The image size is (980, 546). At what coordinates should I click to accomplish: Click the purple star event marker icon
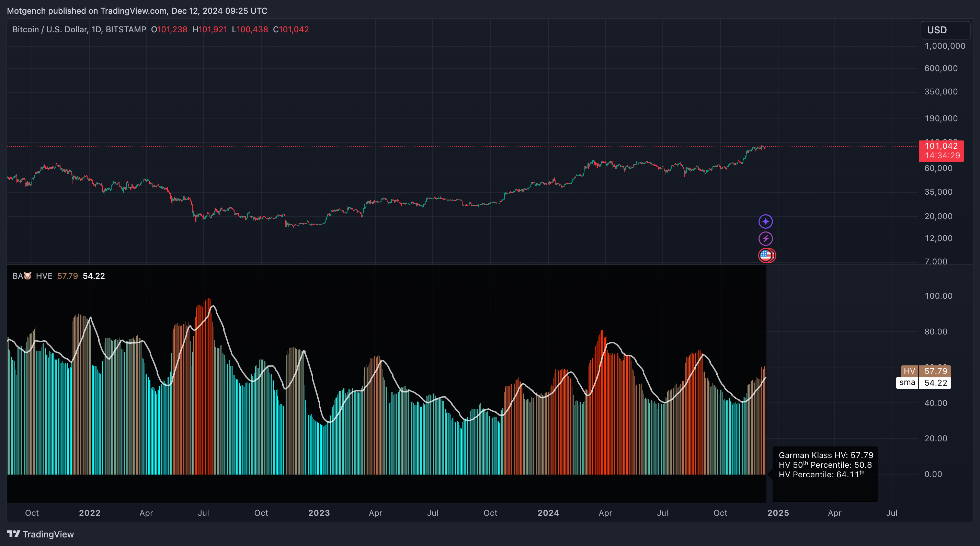coord(765,221)
